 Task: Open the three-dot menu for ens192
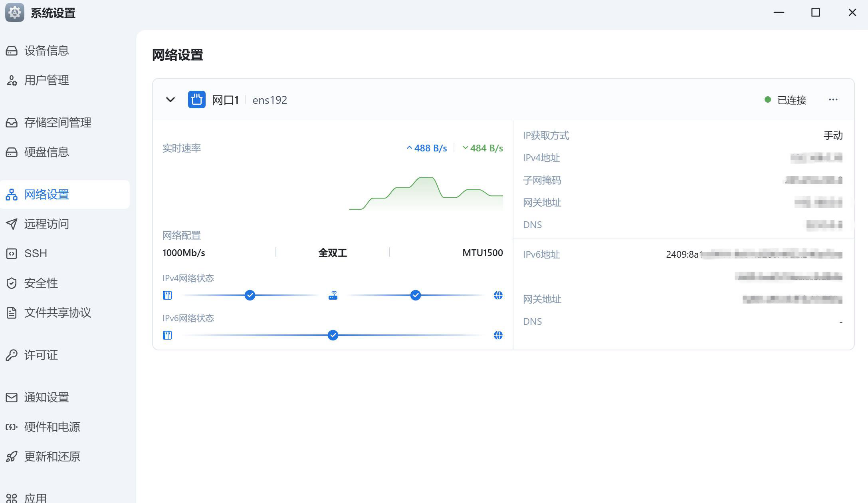coord(833,99)
